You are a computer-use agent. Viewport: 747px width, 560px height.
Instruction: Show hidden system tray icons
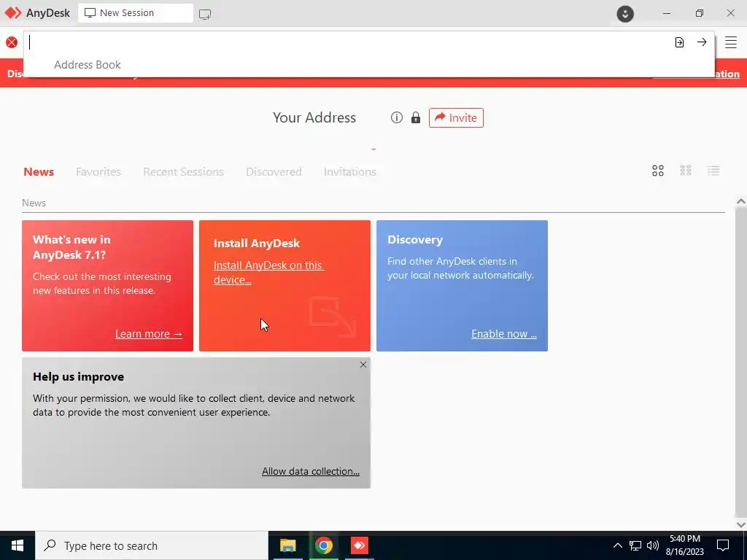[617, 545]
